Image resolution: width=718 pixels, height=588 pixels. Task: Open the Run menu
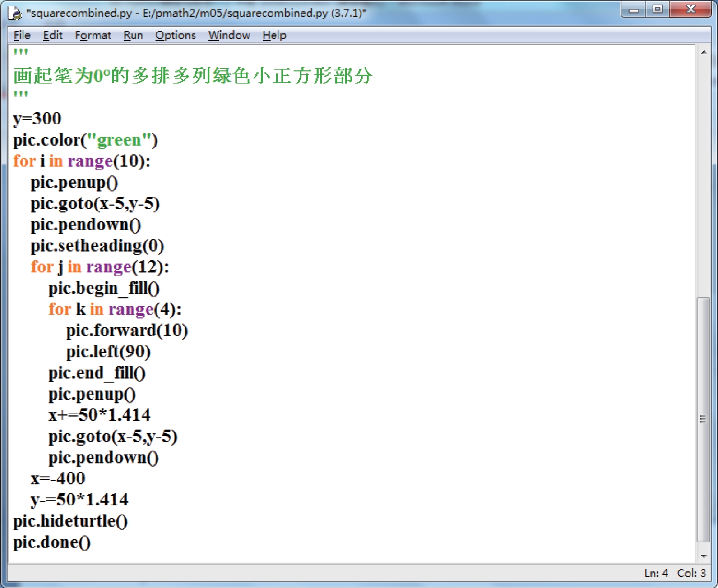133,35
